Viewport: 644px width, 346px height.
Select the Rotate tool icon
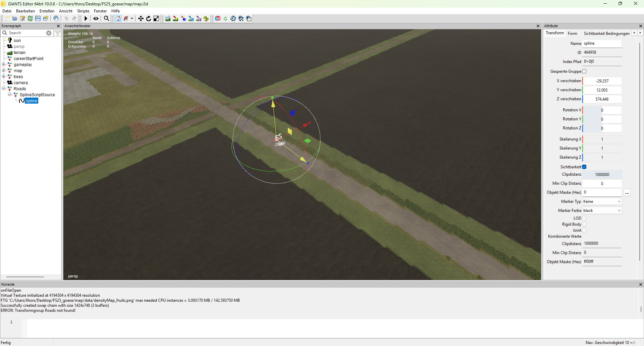click(149, 19)
